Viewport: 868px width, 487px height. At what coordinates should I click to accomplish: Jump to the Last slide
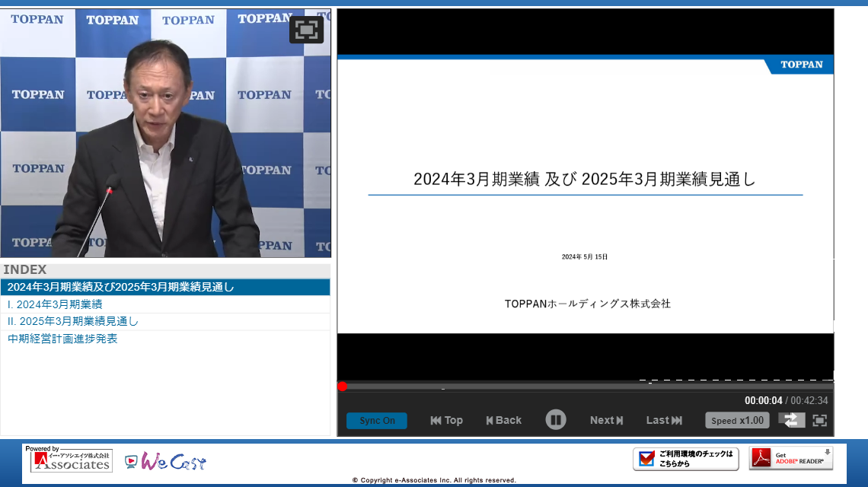click(x=664, y=420)
